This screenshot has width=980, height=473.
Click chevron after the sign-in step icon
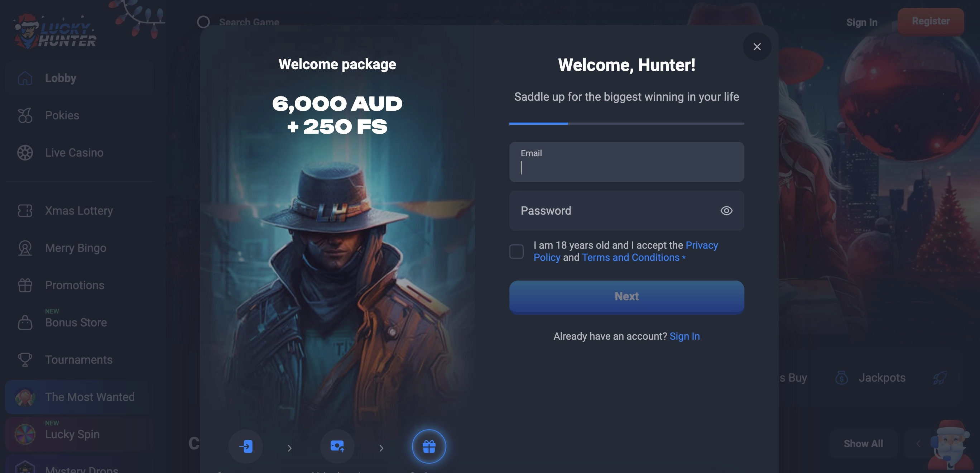[x=289, y=448]
